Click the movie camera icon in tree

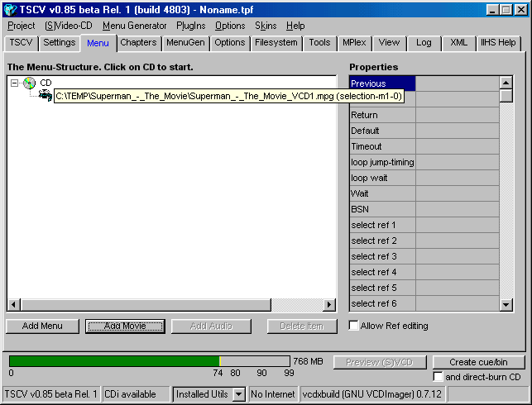click(45, 96)
